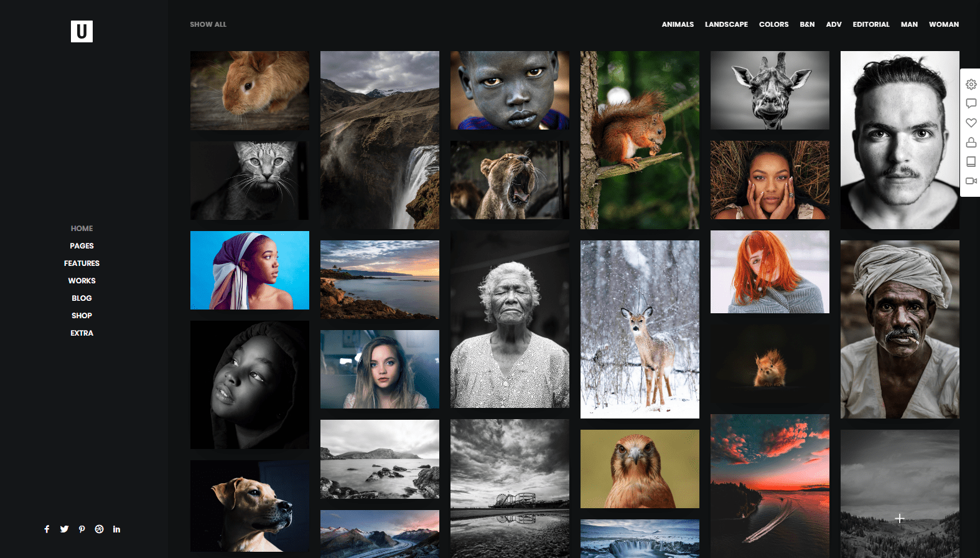Open the Pinterest social icon

click(82, 529)
